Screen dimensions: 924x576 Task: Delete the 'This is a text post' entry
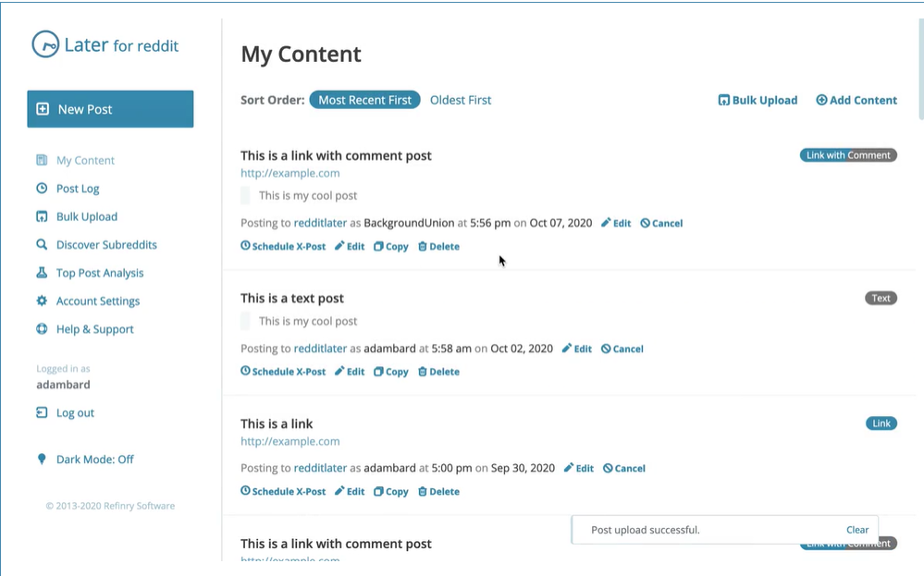tap(438, 372)
